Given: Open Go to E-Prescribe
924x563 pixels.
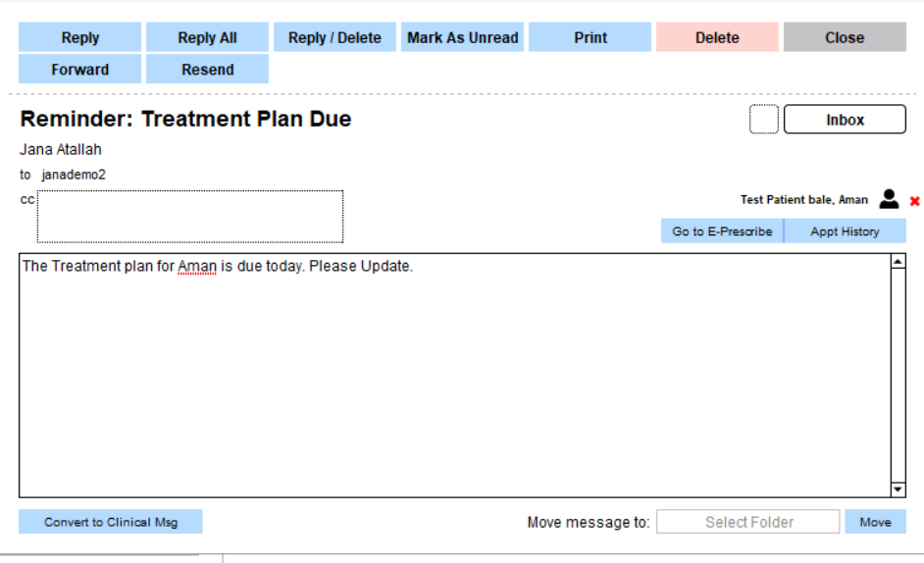Looking at the screenshot, I should tap(722, 231).
